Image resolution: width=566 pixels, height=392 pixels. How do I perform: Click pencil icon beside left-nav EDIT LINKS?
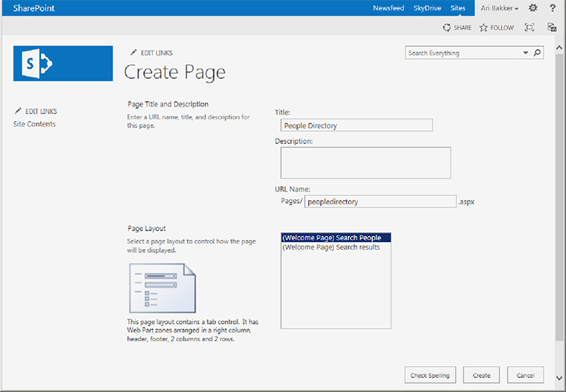18,111
